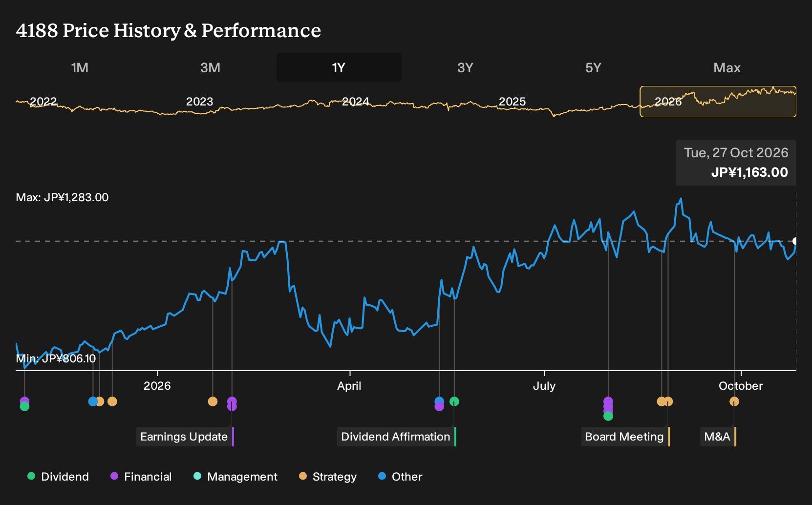Select the Max time range tab
The height and width of the screenshot is (505, 812).
727,67
